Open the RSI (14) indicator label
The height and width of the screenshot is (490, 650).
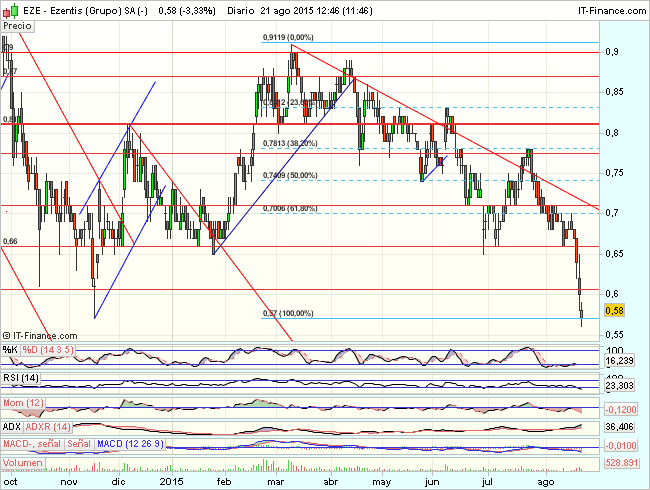tap(21, 378)
